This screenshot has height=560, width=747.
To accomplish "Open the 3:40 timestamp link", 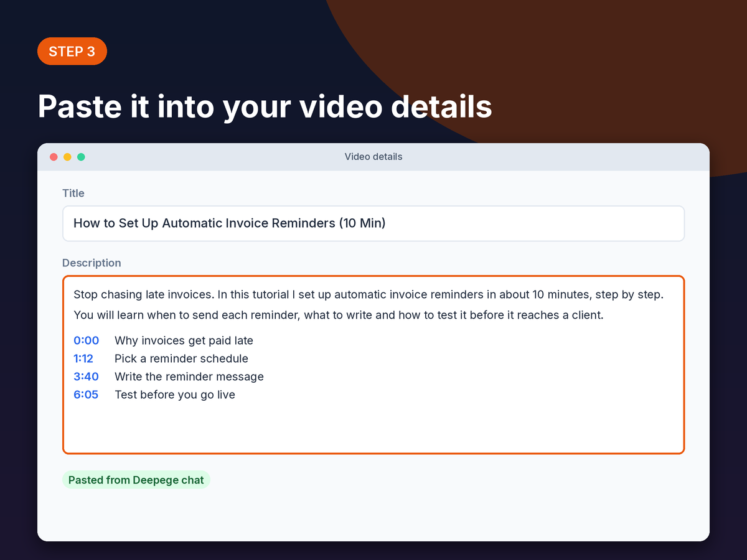I will (86, 376).
